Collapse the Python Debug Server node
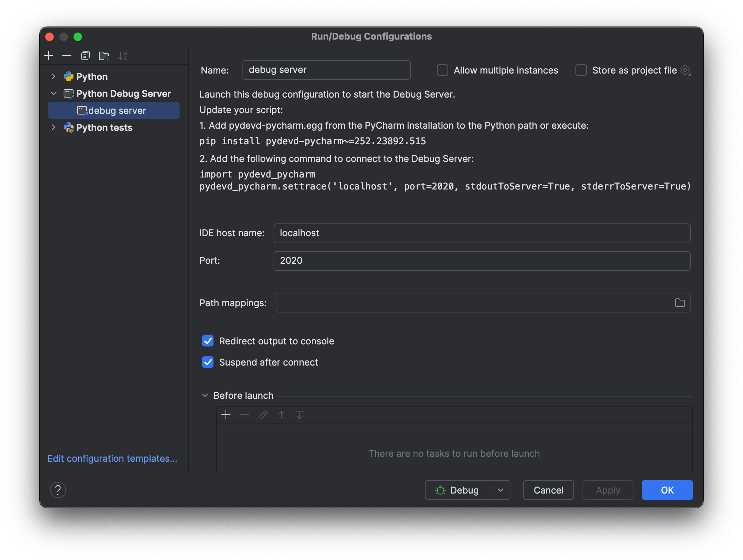This screenshot has width=743, height=560. 54,93
